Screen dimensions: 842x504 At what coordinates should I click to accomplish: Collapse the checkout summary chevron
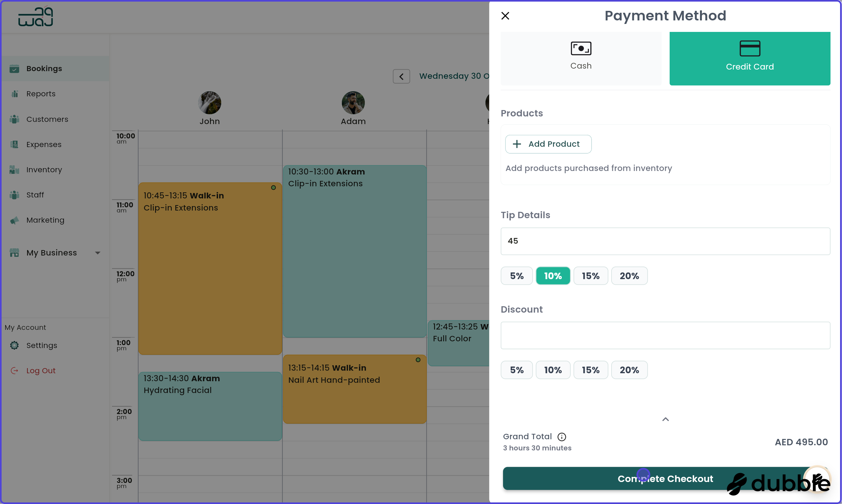click(665, 419)
